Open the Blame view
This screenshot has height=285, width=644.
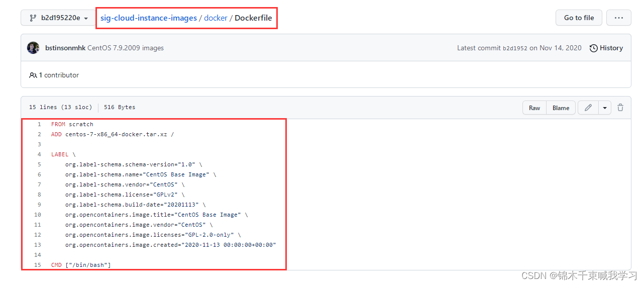pyautogui.click(x=561, y=108)
